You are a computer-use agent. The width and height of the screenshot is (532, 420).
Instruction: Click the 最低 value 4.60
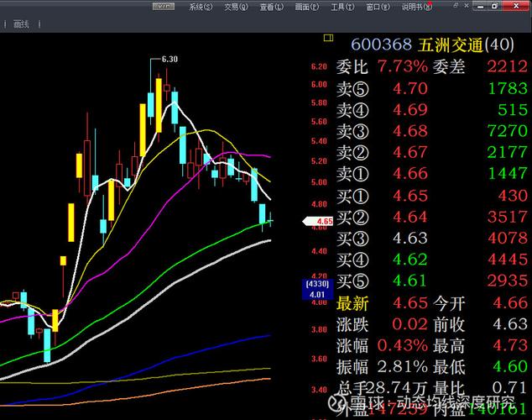510,367
